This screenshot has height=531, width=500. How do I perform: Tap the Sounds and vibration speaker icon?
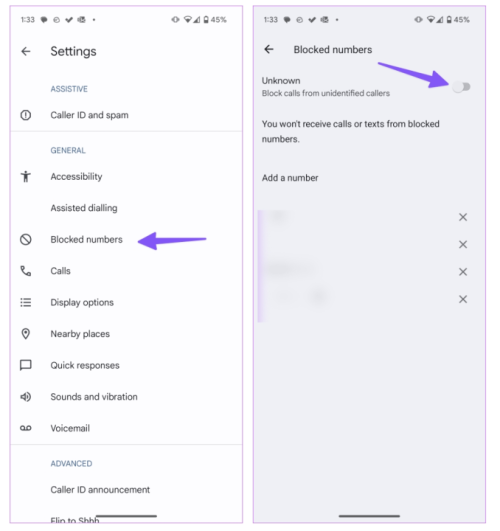[x=26, y=397]
